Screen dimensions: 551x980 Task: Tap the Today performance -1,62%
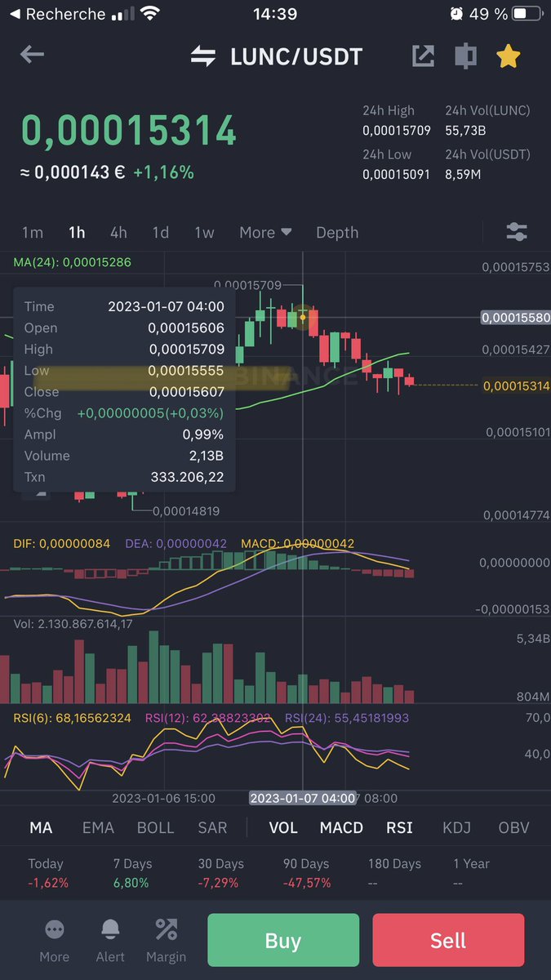click(x=48, y=883)
